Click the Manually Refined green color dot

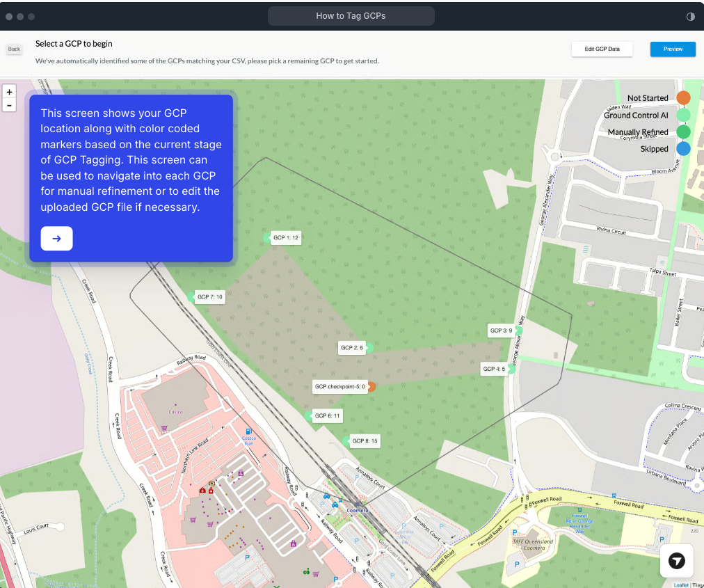click(x=683, y=132)
